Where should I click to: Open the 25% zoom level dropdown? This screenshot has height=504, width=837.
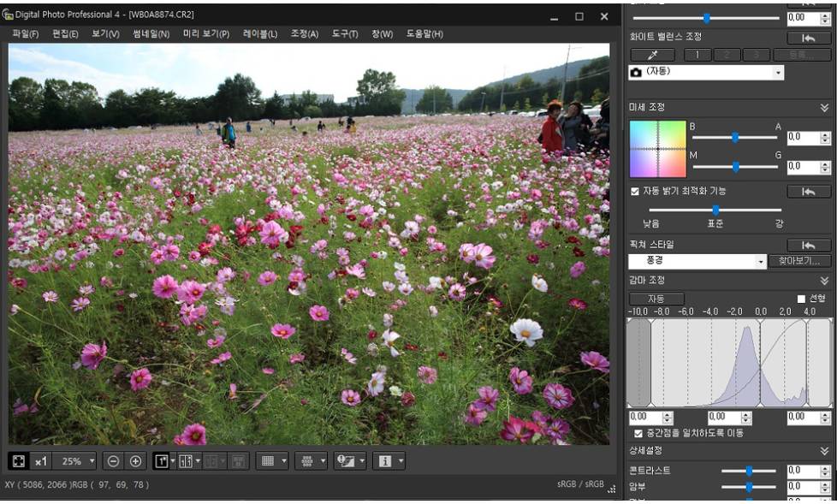92,461
